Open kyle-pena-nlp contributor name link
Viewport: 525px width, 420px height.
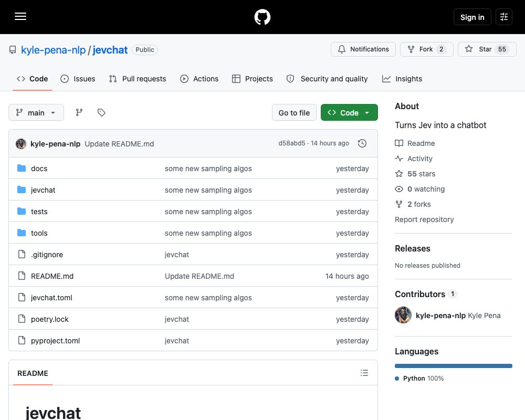(x=440, y=316)
